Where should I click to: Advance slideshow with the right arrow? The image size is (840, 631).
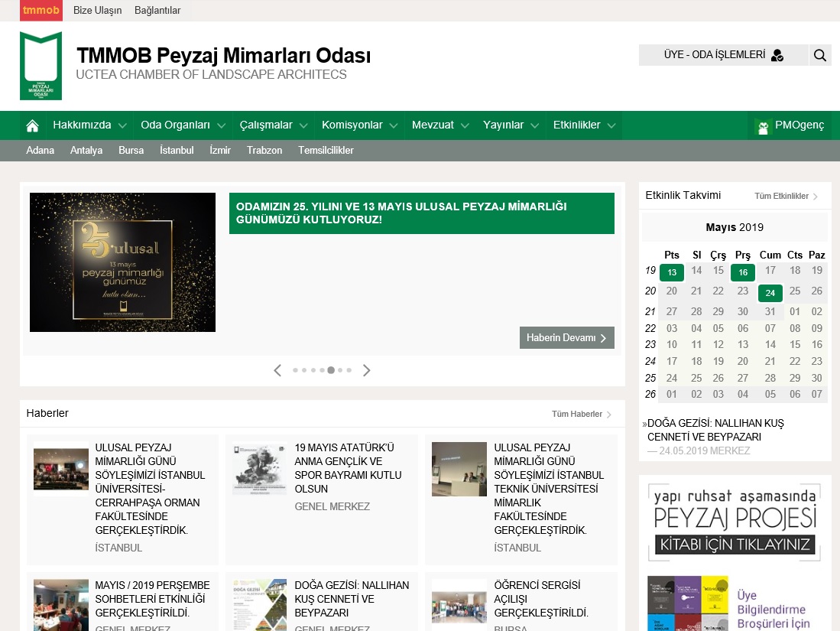pos(367,370)
